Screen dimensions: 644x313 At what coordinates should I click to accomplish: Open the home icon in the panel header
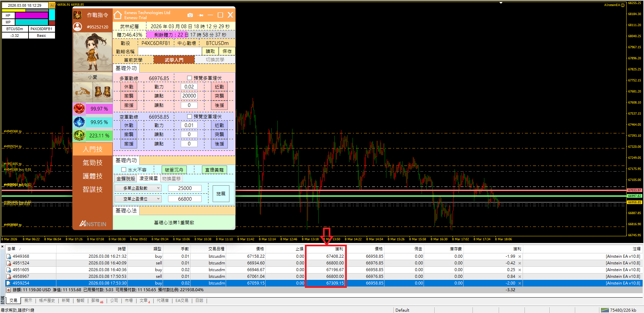118,15
